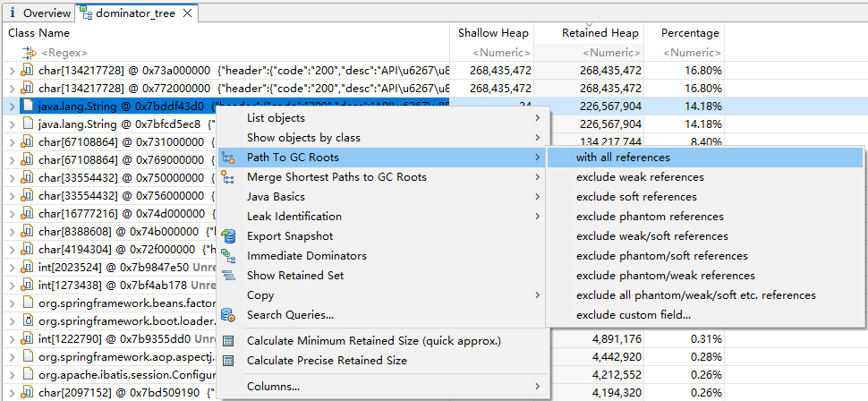The width and height of the screenshot is (868, 401).
Task: Click the Search Queries icon
Action: (x=227, y=315)
